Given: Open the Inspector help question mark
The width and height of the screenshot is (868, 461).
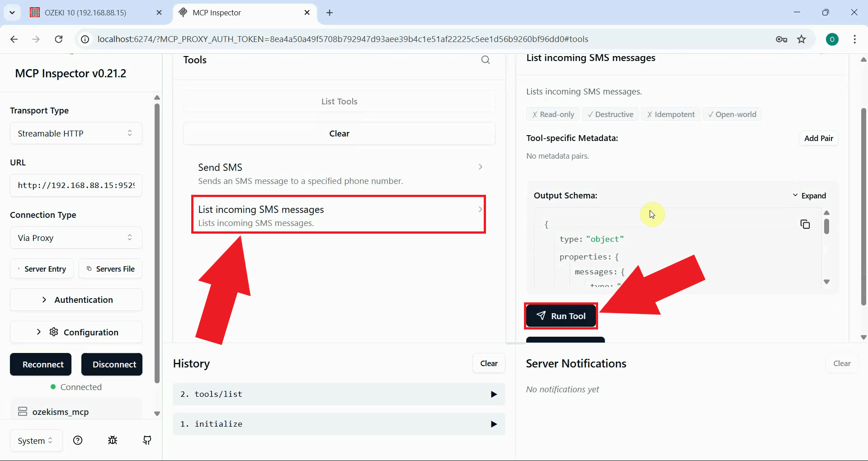Looking at the screenshot, I should (78, 440).
